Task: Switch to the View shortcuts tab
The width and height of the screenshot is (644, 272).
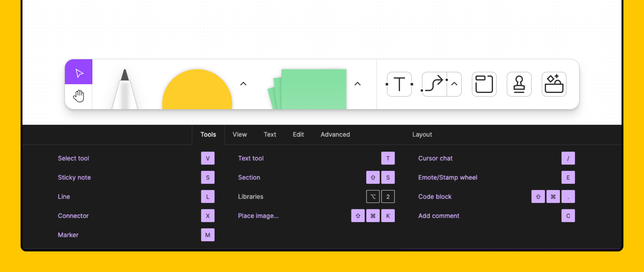Action: (x=240, y=134)
